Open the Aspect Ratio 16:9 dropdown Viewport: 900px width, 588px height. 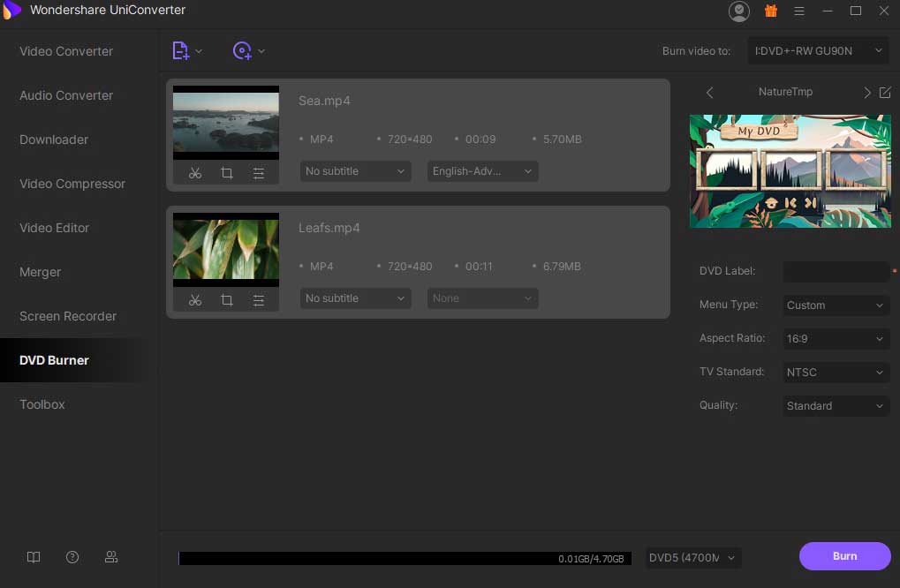coord(836,339)
